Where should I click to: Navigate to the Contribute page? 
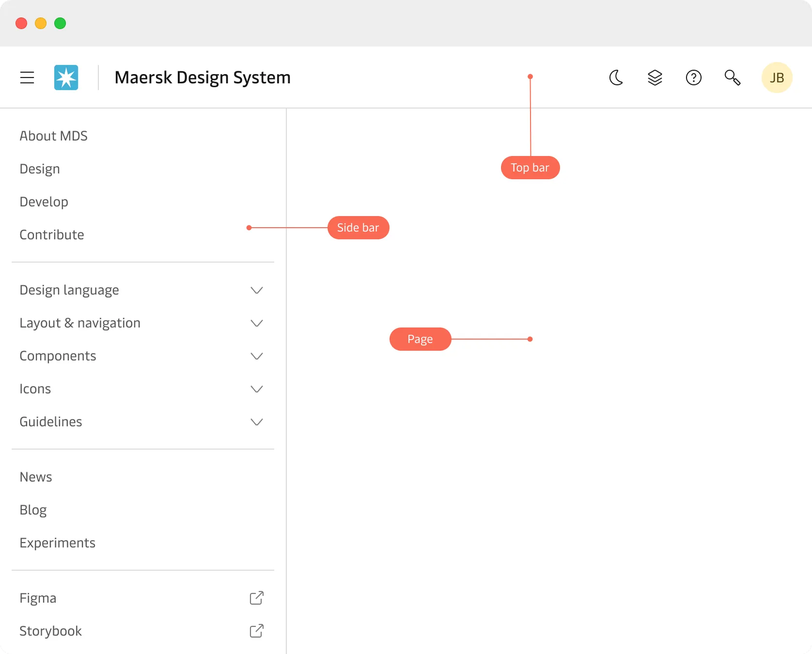[x=52, y=235]
